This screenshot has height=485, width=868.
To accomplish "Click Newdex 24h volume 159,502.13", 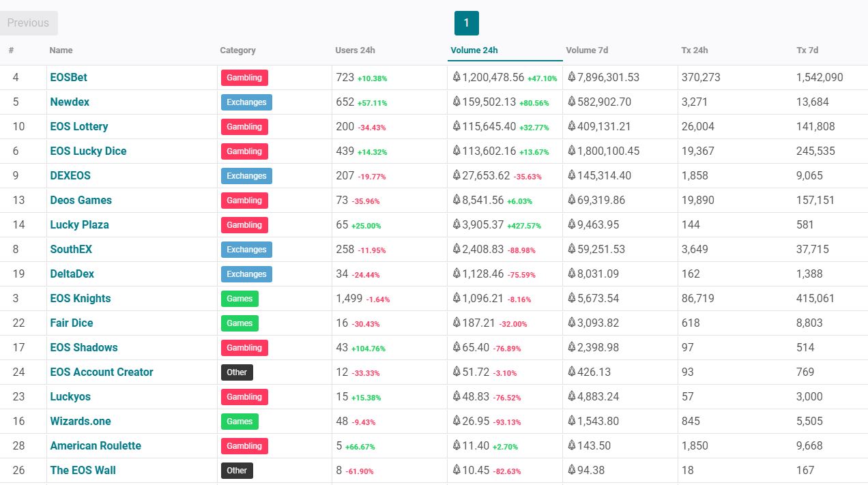I will (489, 102).
